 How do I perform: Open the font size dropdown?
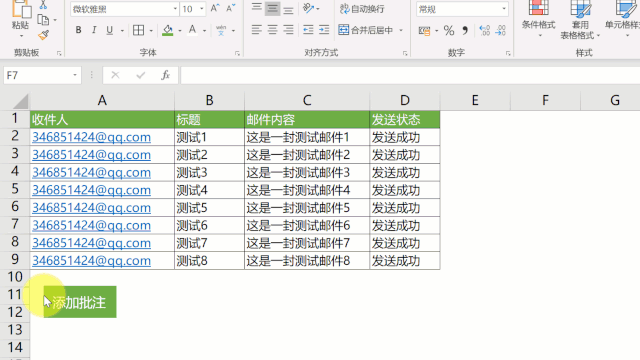201,9
